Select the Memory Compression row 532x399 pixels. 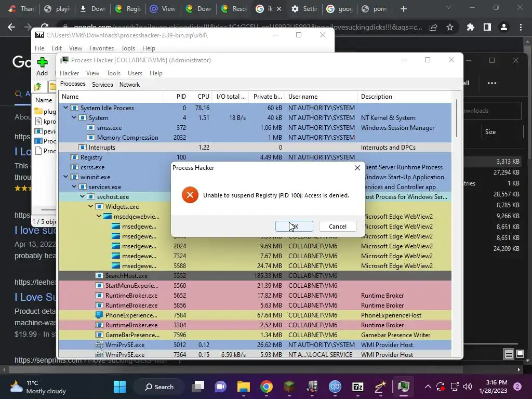[x=255, y=137]
